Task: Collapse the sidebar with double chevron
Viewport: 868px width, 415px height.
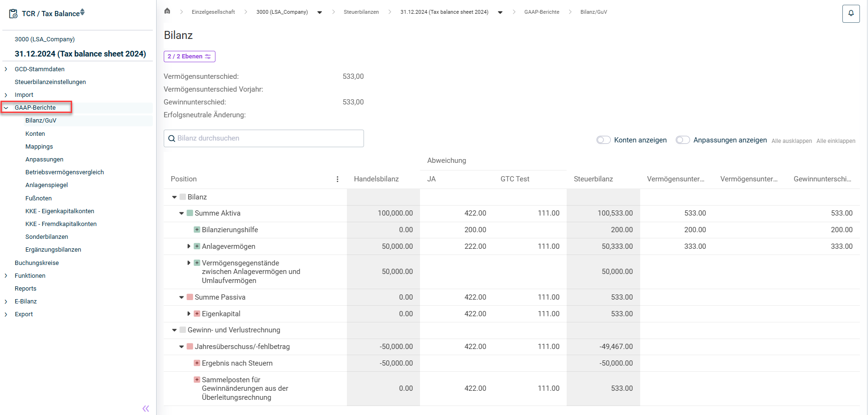Action: pos(146,408)
